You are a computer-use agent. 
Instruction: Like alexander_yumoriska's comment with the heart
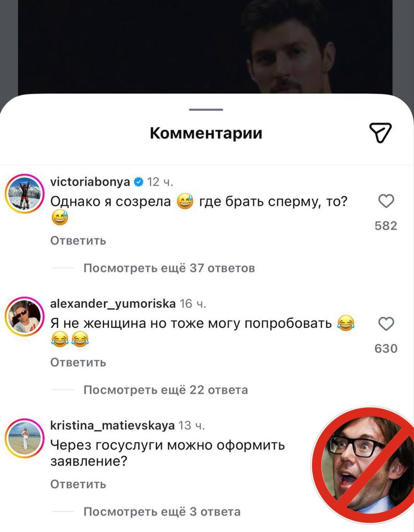point(386,323)
